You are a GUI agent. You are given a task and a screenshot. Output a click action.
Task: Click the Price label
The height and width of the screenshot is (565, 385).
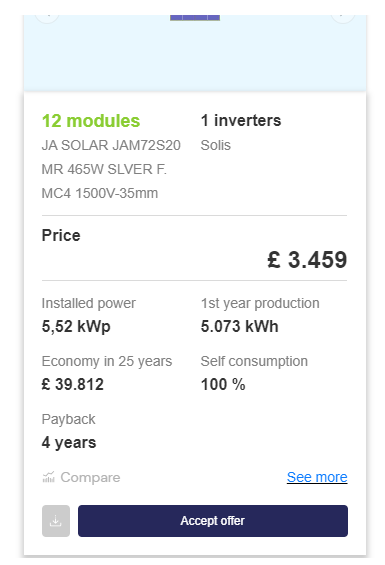(x=61, y=235)
